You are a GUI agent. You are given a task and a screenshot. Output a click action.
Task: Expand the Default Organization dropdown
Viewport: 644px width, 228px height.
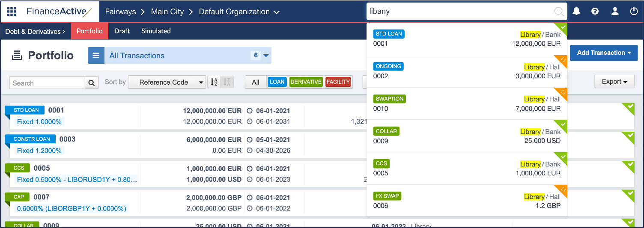pos(239,12)
